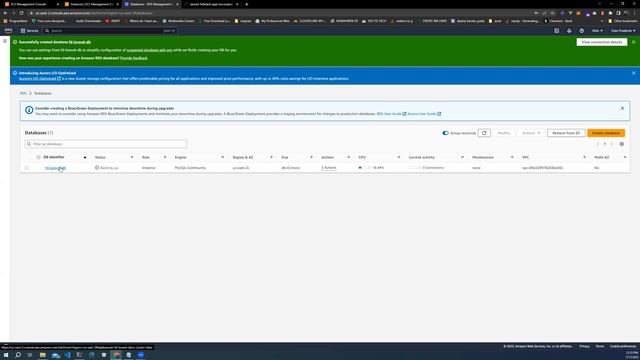Open Cookie preferences in the footer
The width and height of the screenshot is (640, 360).
(x=623, y=346)
